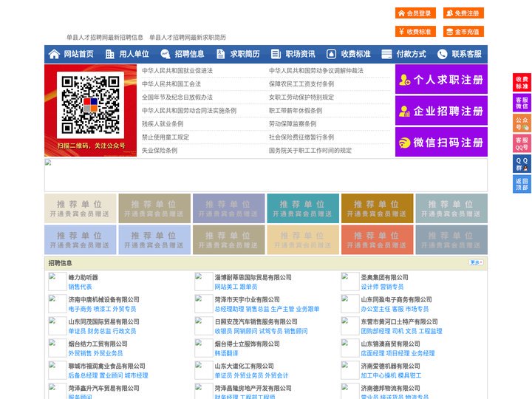Screen dimensions: 532x399
Task: Click the WeChat icon on 微信扫码注册
Action: (x=404, y=143)
